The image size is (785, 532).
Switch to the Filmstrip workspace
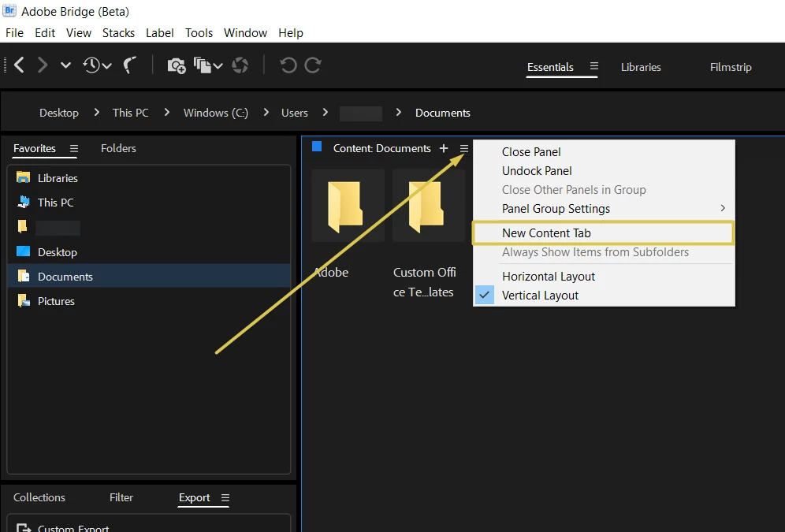point(731,67)
